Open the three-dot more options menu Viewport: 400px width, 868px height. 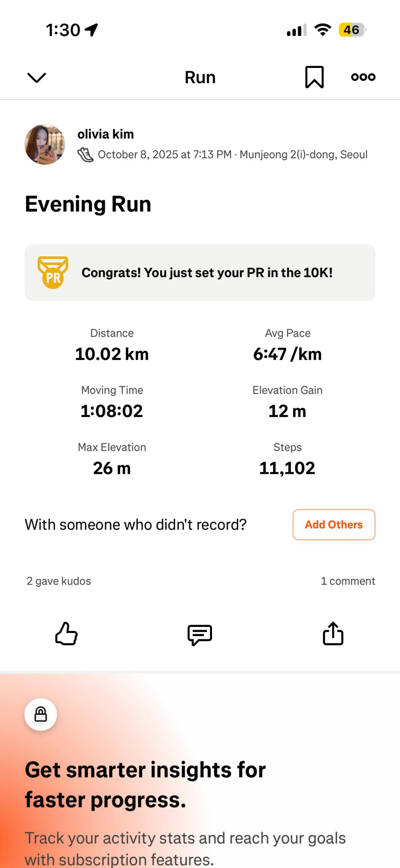click(x=363, y=77)
